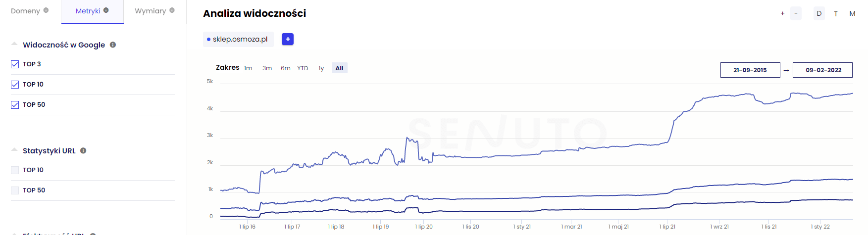Uncheck the TOP 50 visibility checkbox

click(15, 105)
